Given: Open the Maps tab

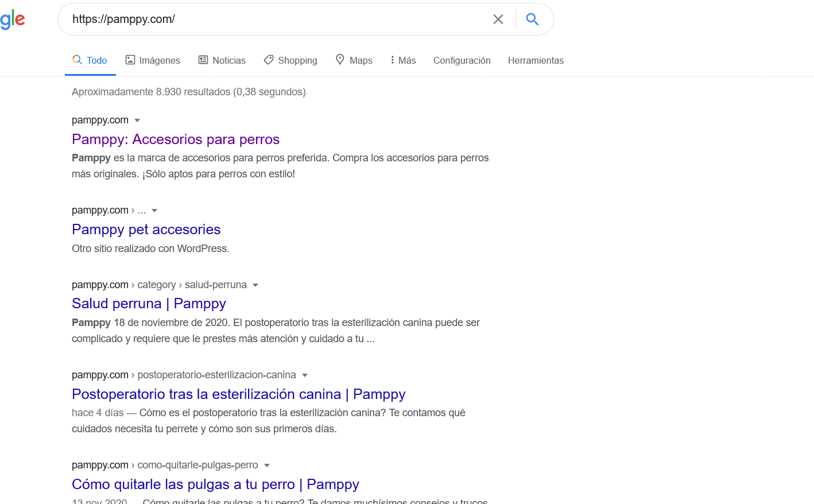Looking at the screenshot, I should tap(354, 60).
